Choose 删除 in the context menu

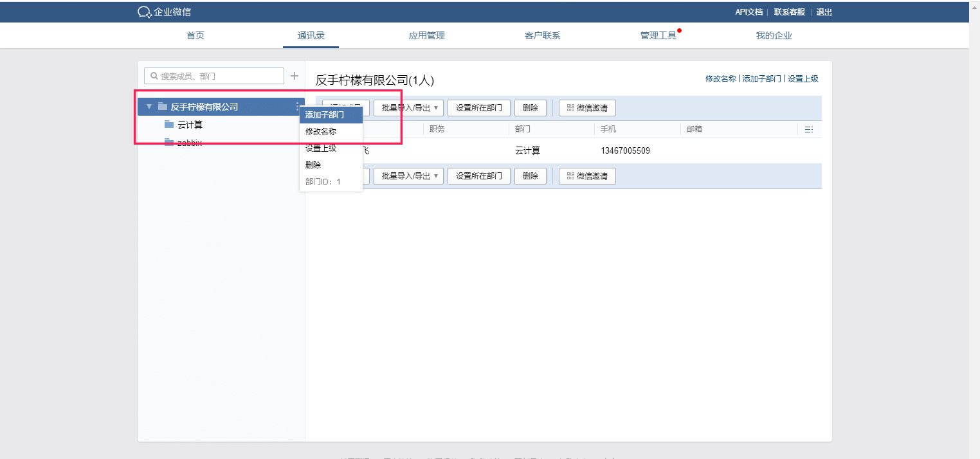pos(331,165)
